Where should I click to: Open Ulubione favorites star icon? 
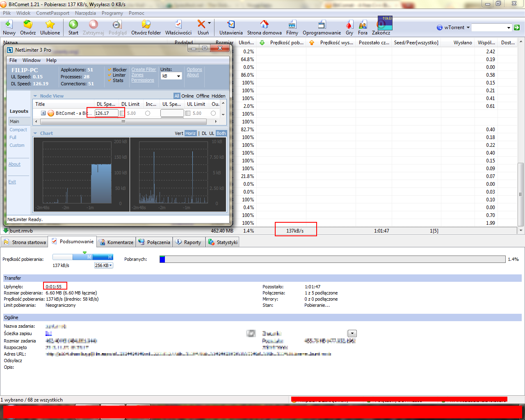point(50,24)
